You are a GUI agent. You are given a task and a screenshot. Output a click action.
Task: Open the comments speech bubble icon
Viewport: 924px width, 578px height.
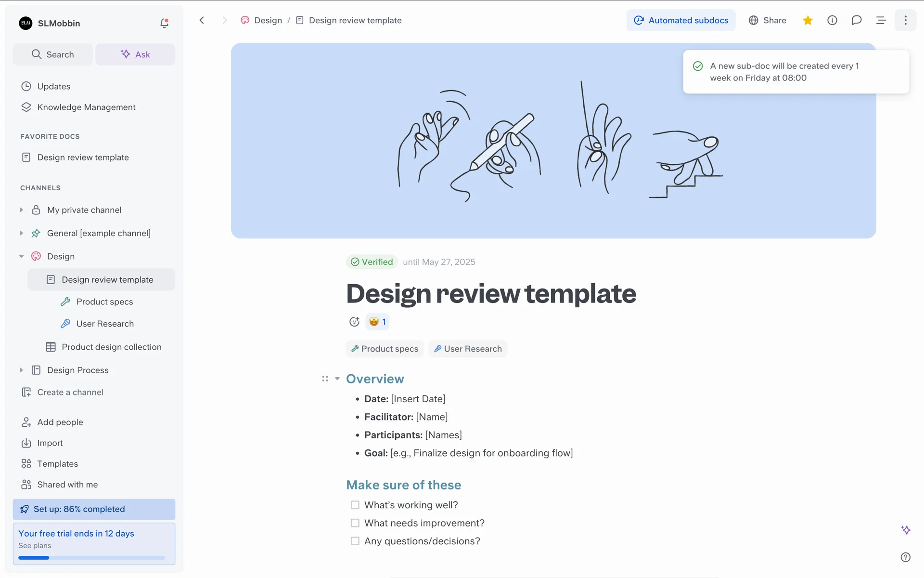point(856,20)
